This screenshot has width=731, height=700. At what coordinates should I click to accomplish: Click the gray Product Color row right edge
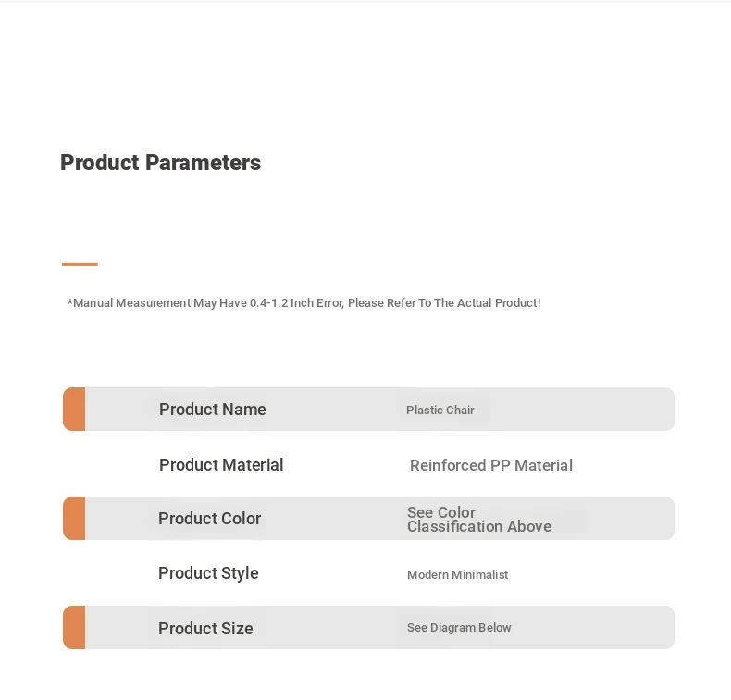coord(657,519)
